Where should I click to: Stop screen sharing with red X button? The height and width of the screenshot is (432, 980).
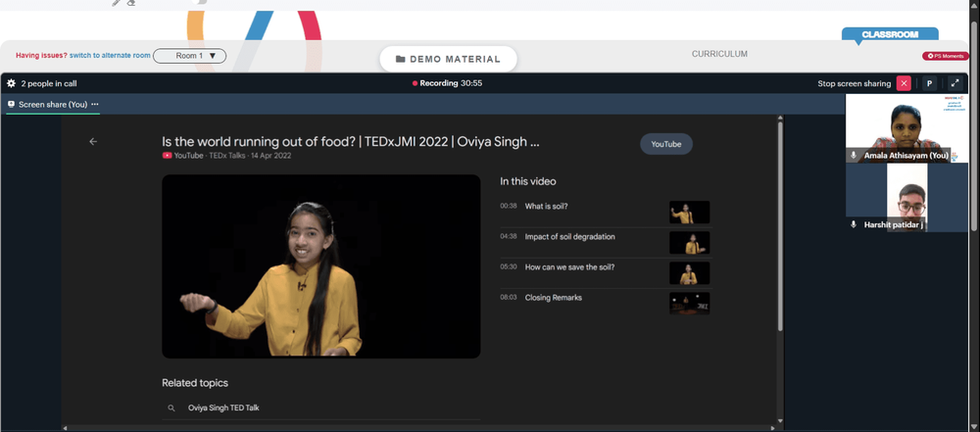coord(904,83)
